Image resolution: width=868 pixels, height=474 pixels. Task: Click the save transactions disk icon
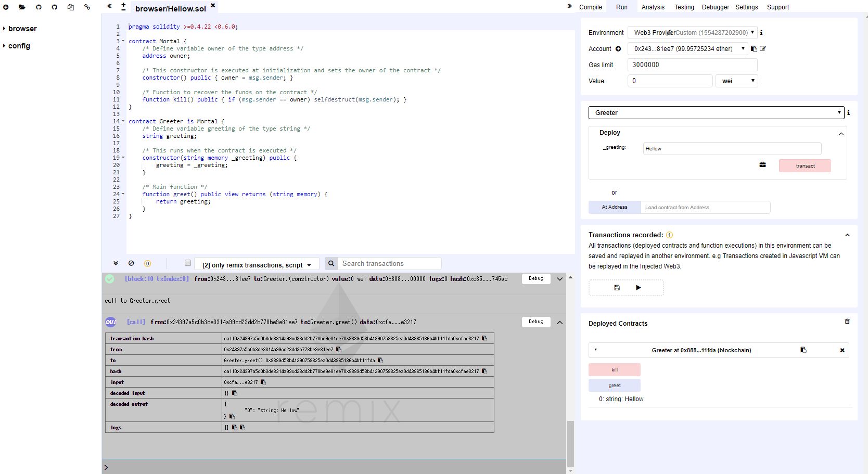click(617, 288)
